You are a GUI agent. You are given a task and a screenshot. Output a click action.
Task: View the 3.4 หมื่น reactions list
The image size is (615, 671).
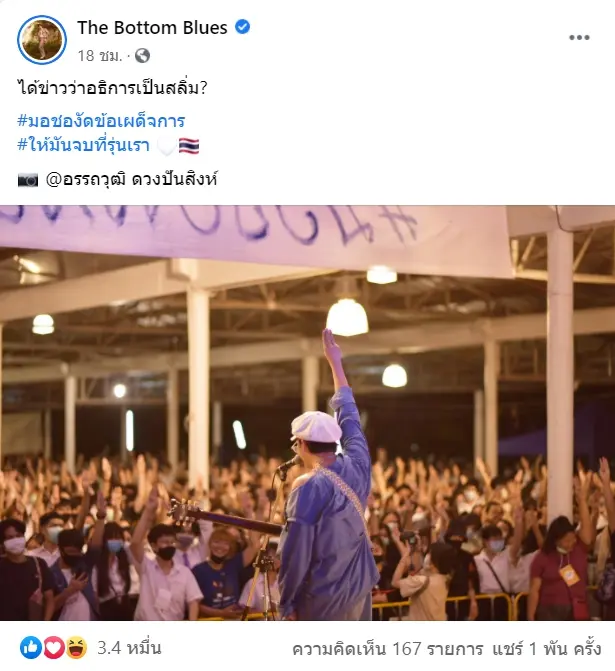pos(129,648)
